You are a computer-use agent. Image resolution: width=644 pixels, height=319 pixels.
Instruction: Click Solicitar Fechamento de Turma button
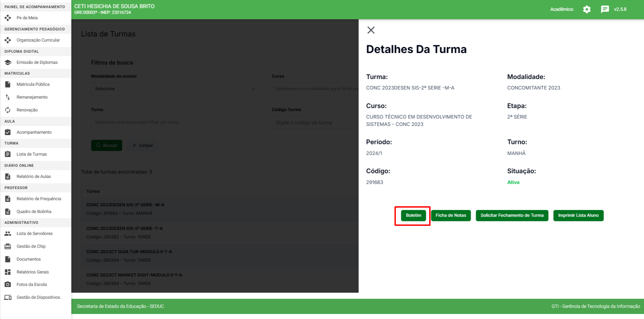point(512,215)
